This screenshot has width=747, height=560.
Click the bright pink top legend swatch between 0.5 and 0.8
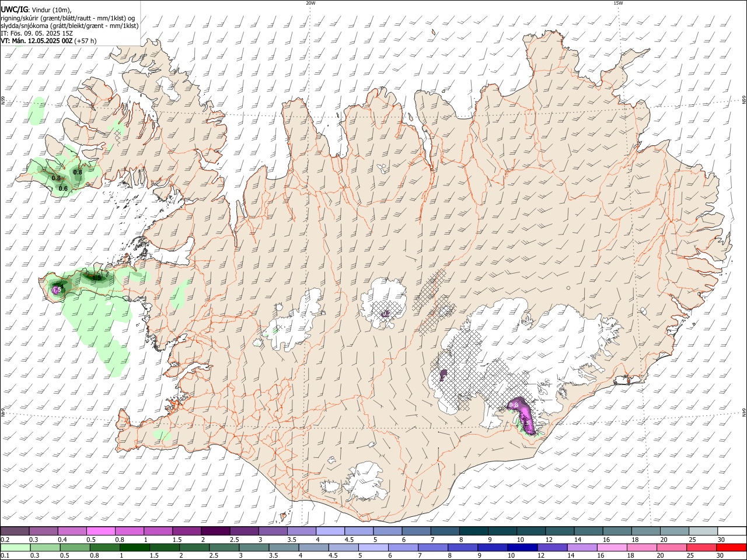pos(101,531)
